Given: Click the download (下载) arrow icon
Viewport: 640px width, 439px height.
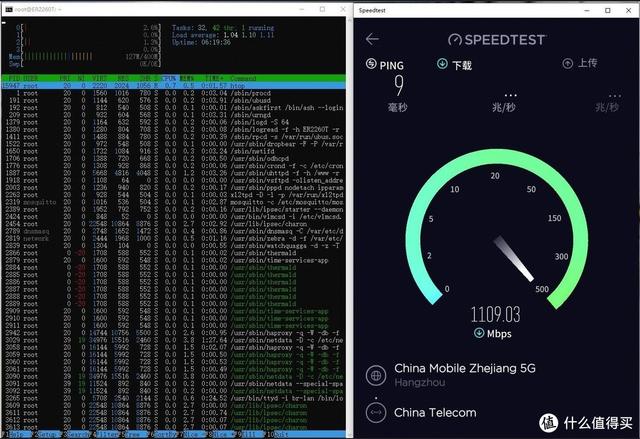Looking at the screenshot, I should (x=442, y=64).
